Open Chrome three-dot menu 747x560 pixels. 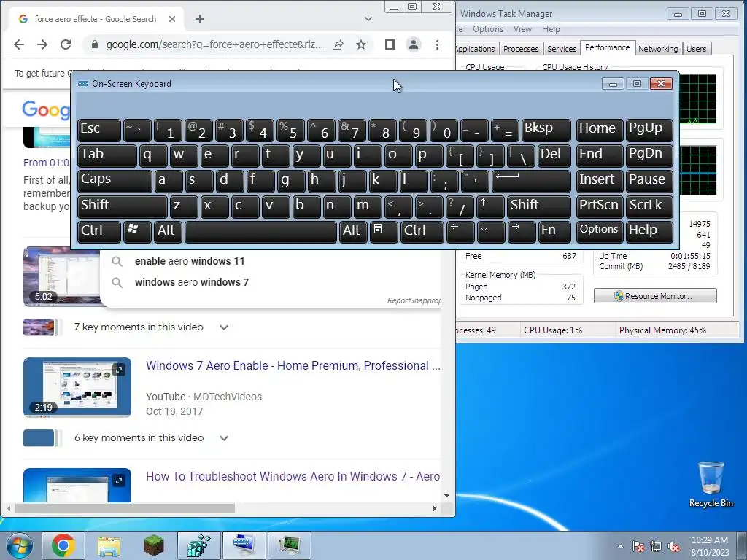tap(437, 44)
